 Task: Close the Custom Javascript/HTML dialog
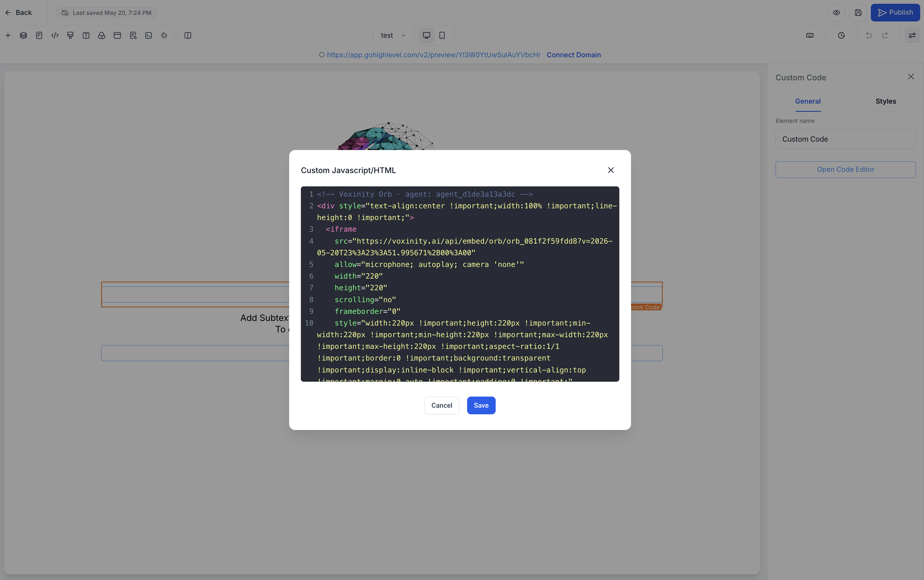[611, 170]
